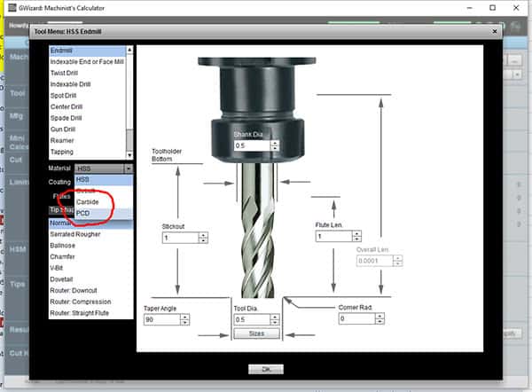
Task: Adjust Taper Angle spinner arrows
Action: [185, 319]
